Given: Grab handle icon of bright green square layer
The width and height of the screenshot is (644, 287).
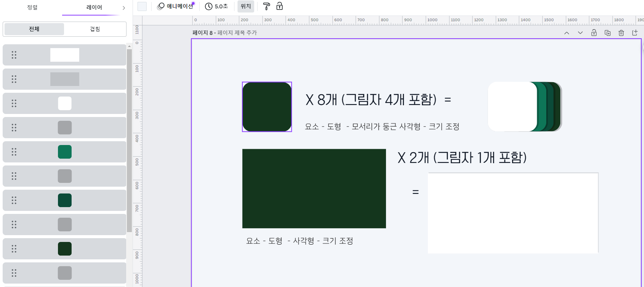Looking at the screenshot, I should click(x=14, y=152).
